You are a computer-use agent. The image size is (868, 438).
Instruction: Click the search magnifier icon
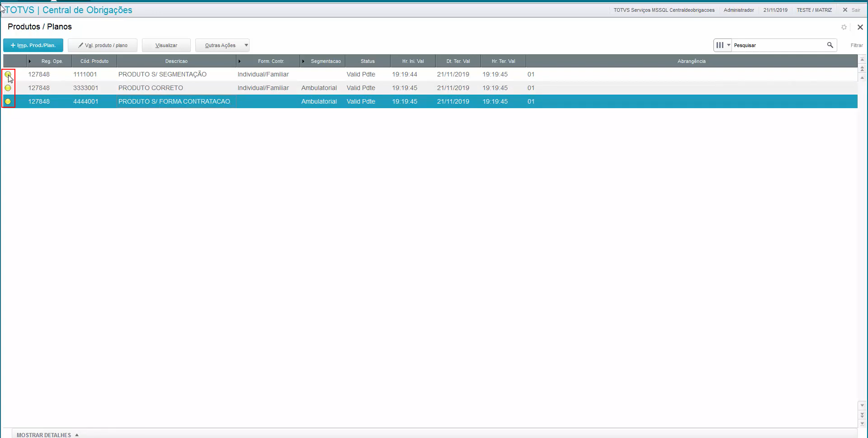830,45
